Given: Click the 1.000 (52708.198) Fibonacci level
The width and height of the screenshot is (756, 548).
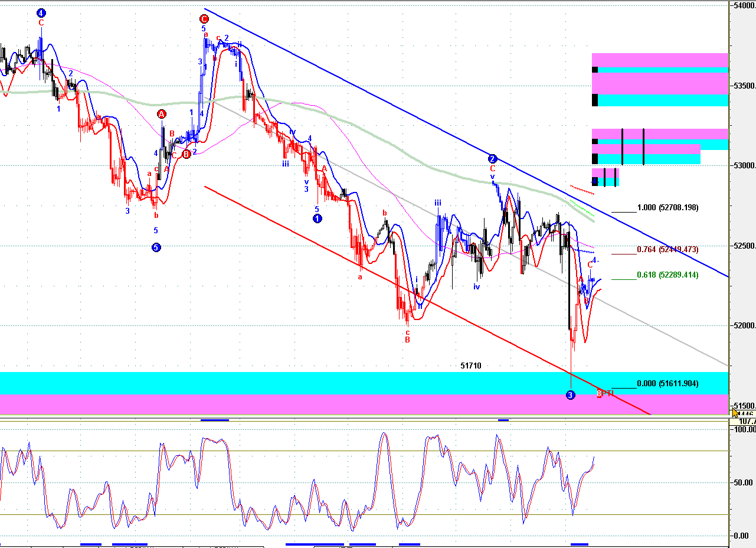Looking at the screenshot, I should [x=667, y=208].
